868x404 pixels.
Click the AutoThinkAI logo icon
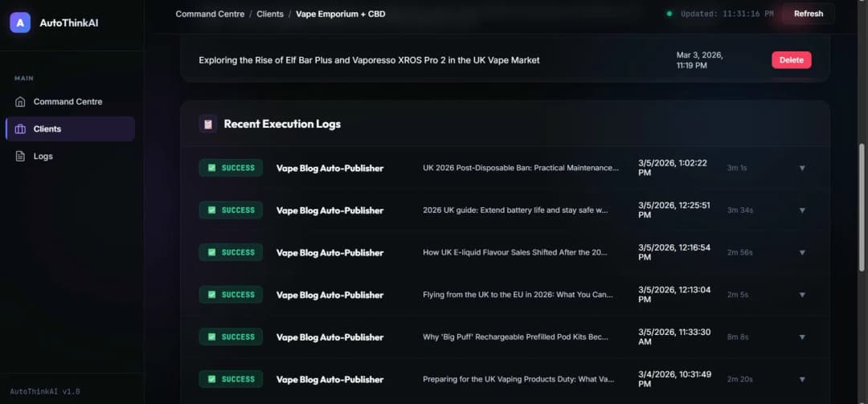(20, 22)
